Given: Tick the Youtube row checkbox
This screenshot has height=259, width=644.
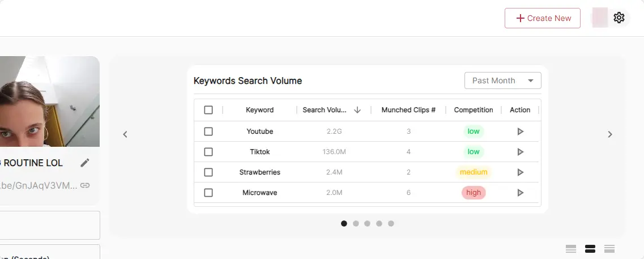Looking at the screenshot, I should coord(208,131).
